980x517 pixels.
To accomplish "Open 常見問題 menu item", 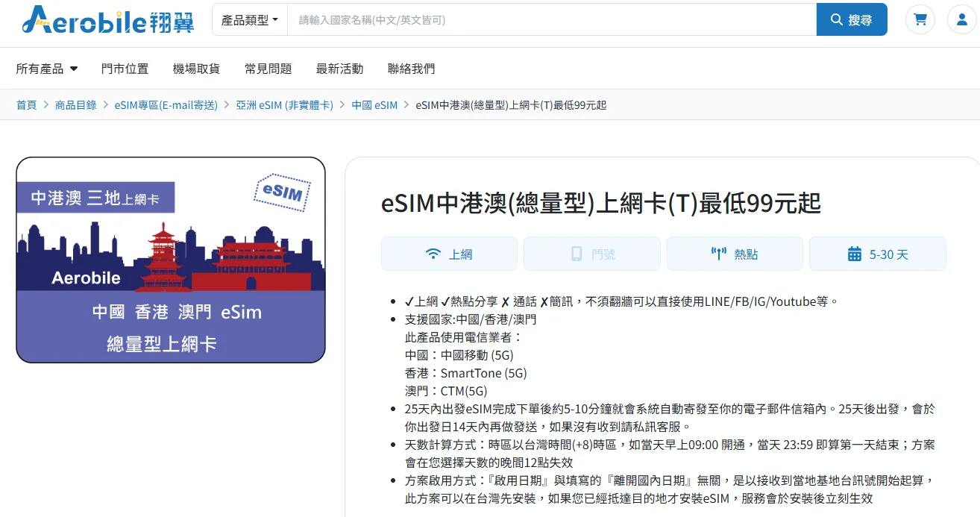I will pyautogui.click(x=268, y=69).
